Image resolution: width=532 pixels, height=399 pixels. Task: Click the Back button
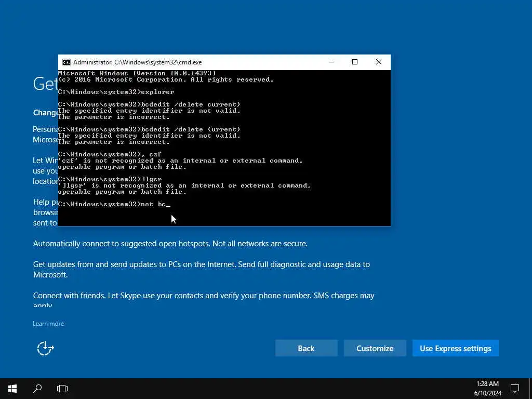click(x=307, y=349)
